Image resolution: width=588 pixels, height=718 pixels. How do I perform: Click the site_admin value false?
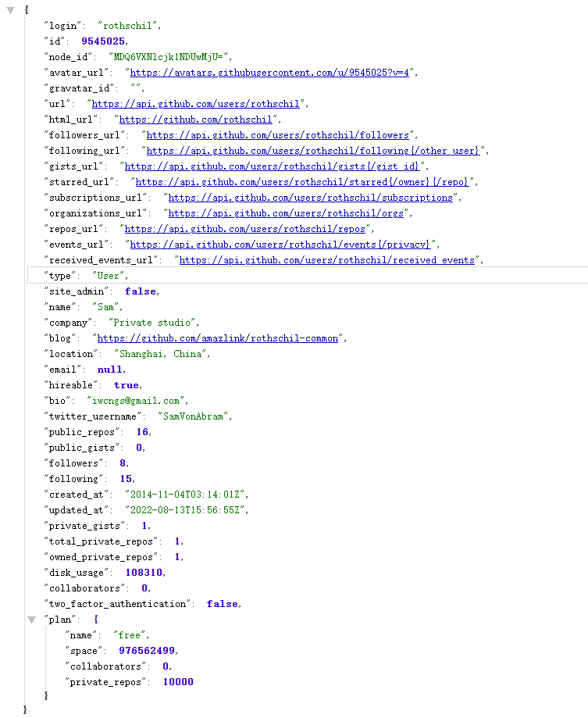point(141,291)
